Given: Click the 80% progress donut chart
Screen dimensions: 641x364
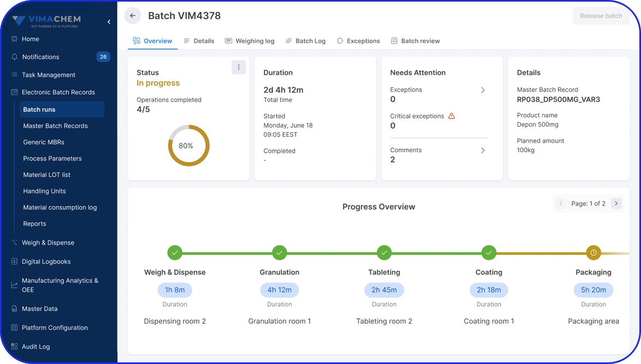Looking at the screenshot, I should click(x=189, y=146).
